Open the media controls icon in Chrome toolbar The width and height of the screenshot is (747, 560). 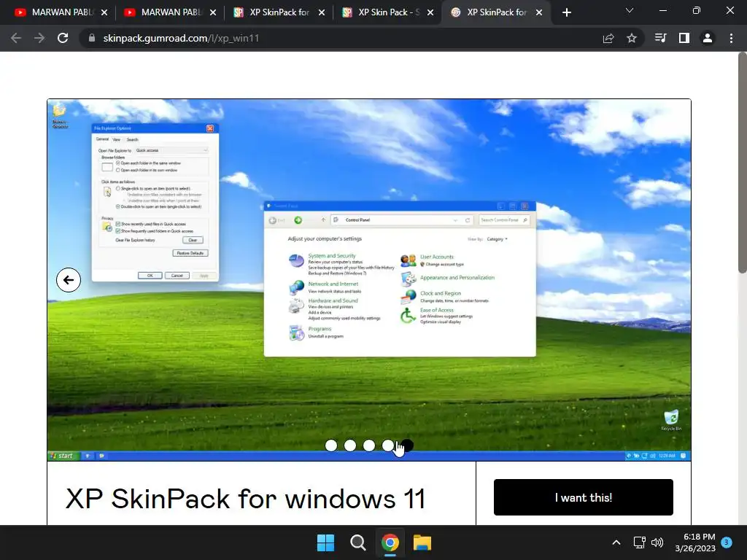coord(661,38)
